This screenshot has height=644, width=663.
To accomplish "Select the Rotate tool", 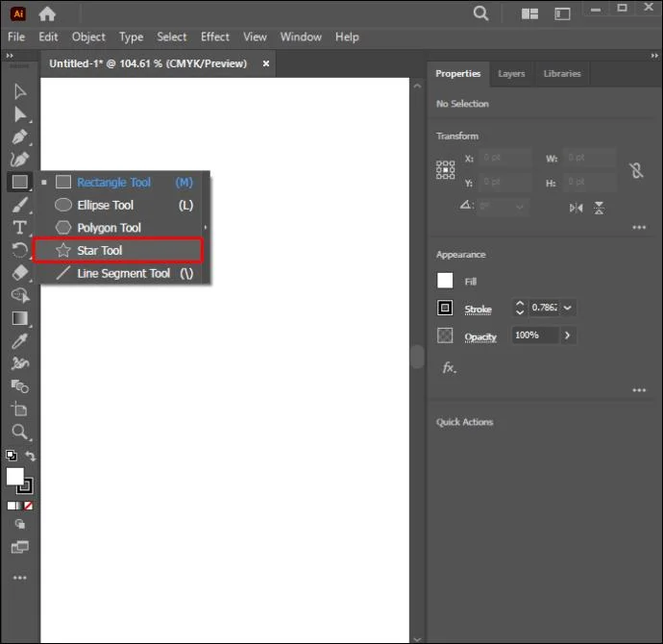I will (19, 250).
